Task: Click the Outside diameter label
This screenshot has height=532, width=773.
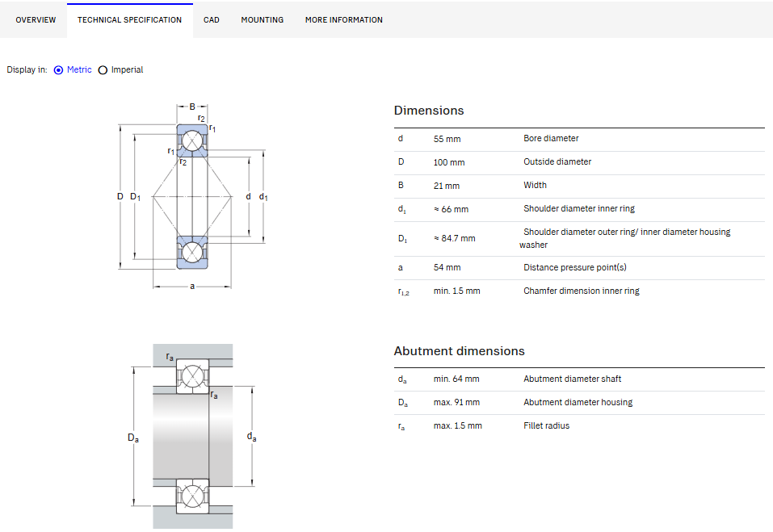Action: click(557, 161)
